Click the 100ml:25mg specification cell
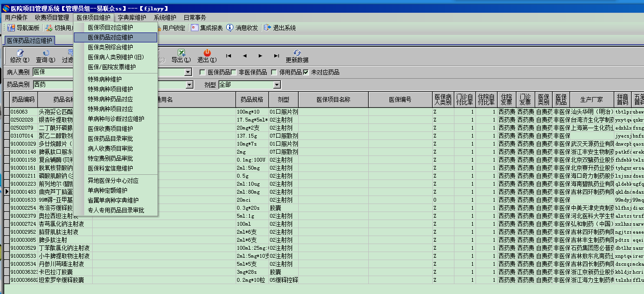 click(252, 248)
